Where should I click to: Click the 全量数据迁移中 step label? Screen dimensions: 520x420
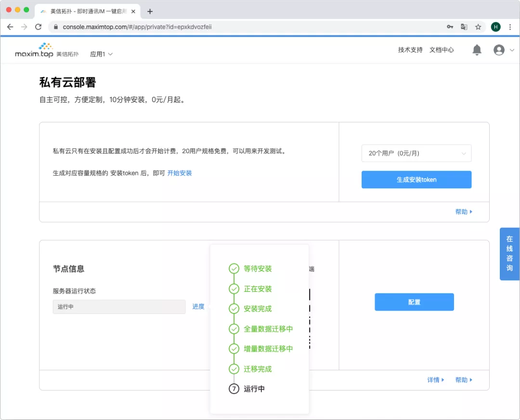click(x=268, y=329)
